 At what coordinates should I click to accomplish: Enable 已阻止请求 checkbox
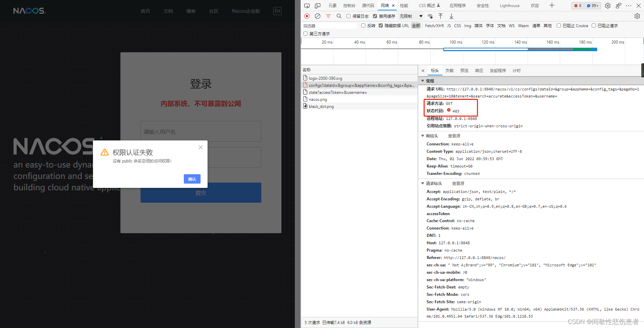click(594, 25)
